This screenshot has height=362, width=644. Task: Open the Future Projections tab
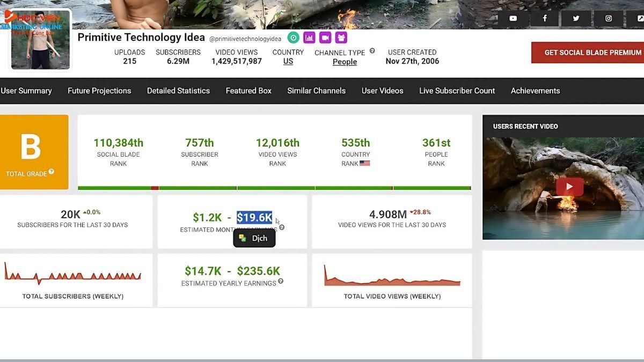pyautogui.click(x=99, y=91)
